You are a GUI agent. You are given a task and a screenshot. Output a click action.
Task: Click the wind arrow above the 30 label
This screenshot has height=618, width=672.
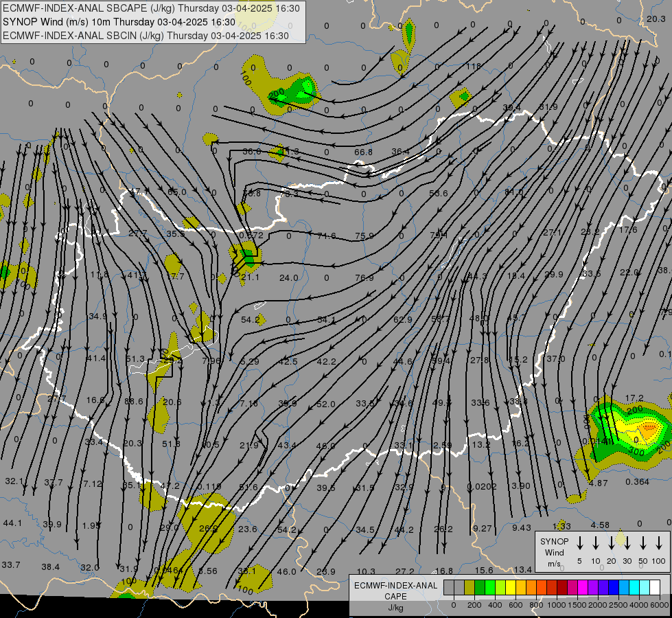[x=627, y=543]
